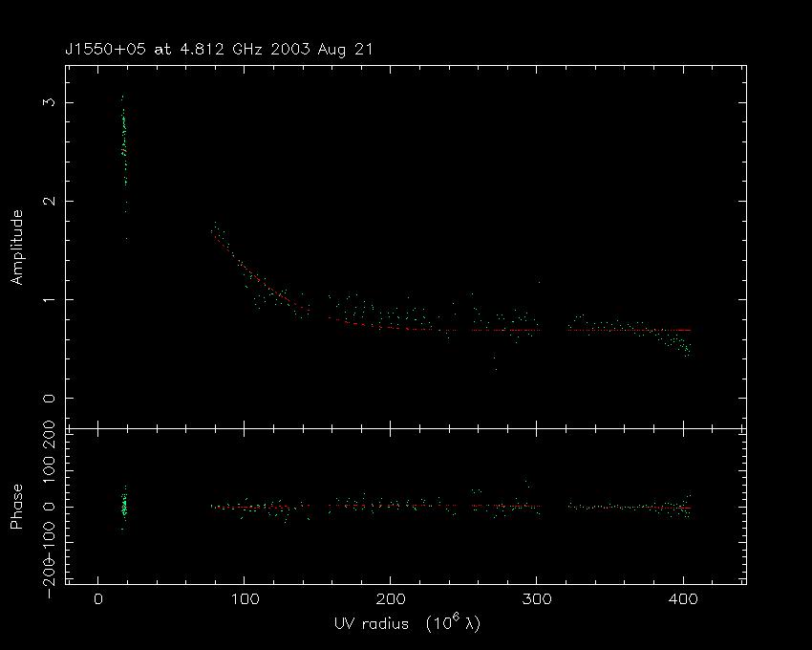Click x-axis tick value 100
This screenshot has width=812, height=650.
tap(244, 599)
